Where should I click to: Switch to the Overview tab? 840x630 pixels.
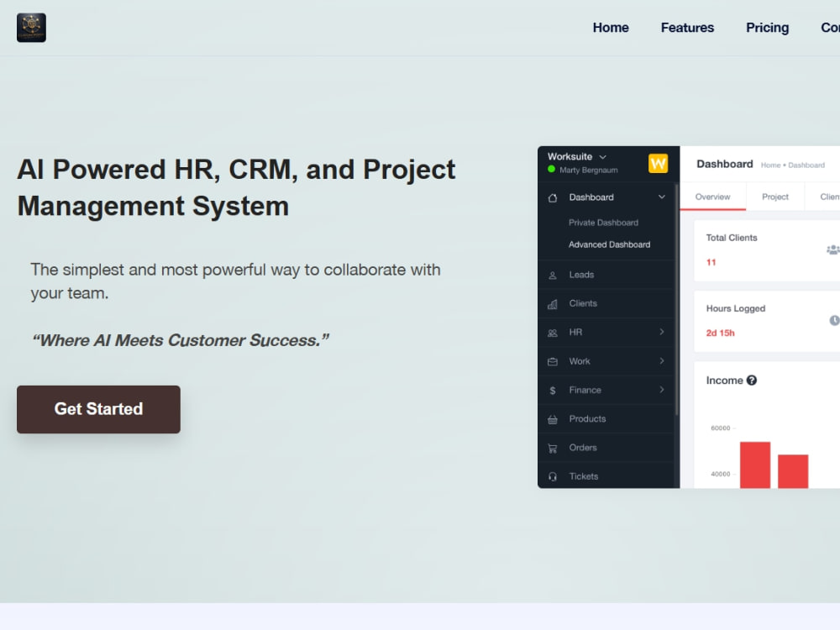click(712, 197)
